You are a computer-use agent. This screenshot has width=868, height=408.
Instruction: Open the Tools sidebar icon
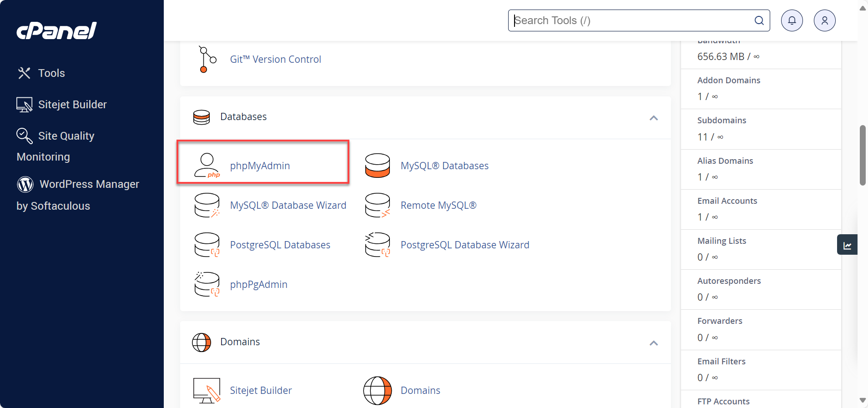24,73
